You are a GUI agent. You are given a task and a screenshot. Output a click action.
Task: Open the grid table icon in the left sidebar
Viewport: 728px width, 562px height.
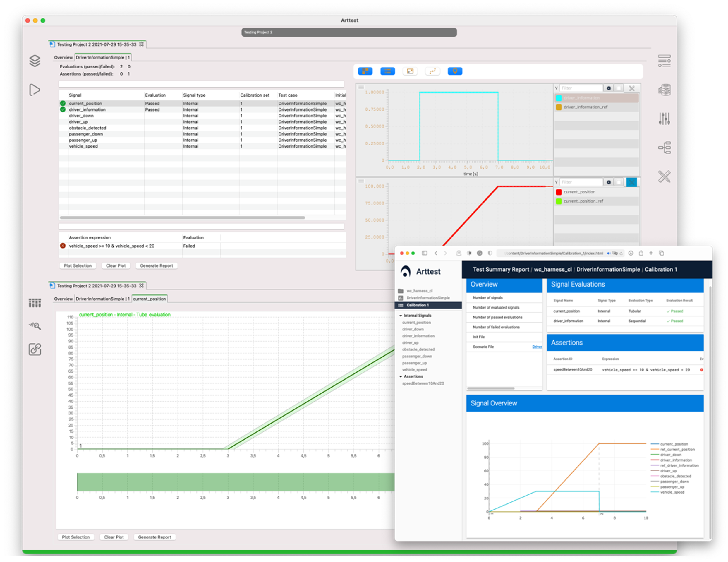coord(35,303)
